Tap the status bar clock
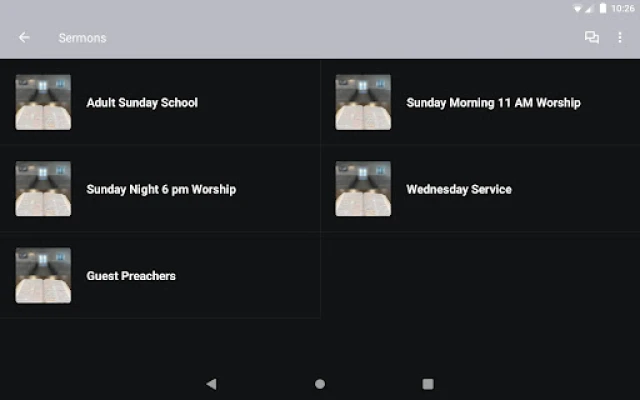640x400 pixels. tap(623, 8)
